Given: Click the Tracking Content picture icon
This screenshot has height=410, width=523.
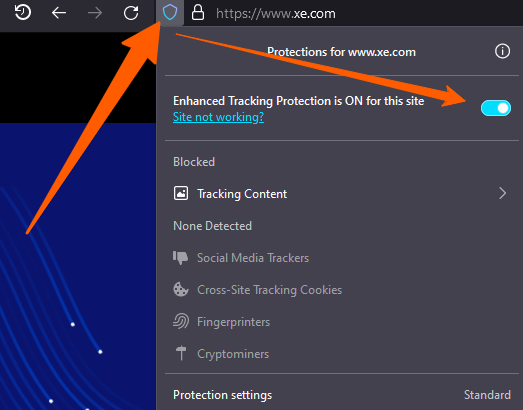Looking at the screenshot, I should [181, 193].
